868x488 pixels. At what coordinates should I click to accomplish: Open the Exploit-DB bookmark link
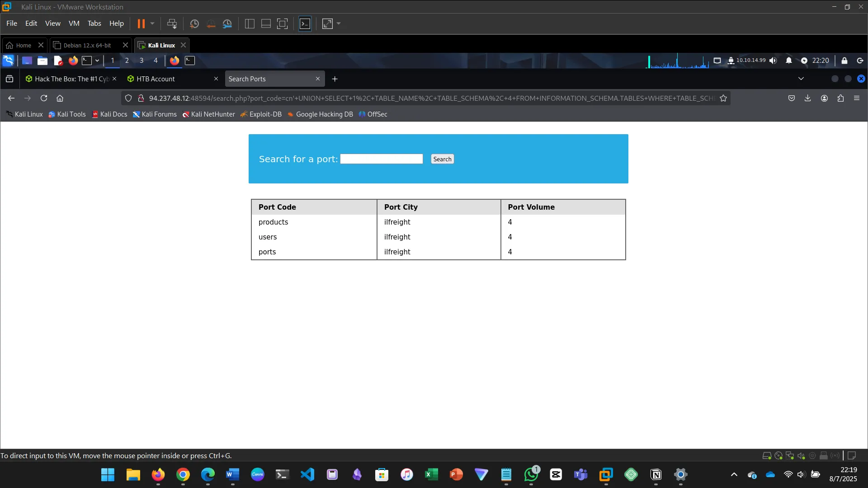(x=261, y=114)
